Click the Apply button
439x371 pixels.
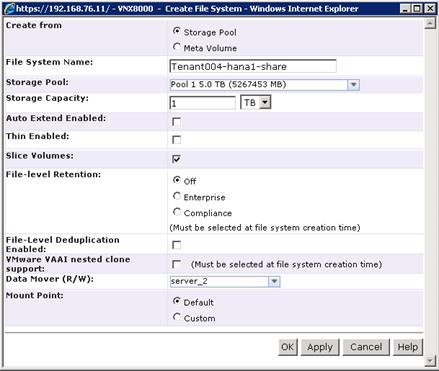tap(320, 347)
